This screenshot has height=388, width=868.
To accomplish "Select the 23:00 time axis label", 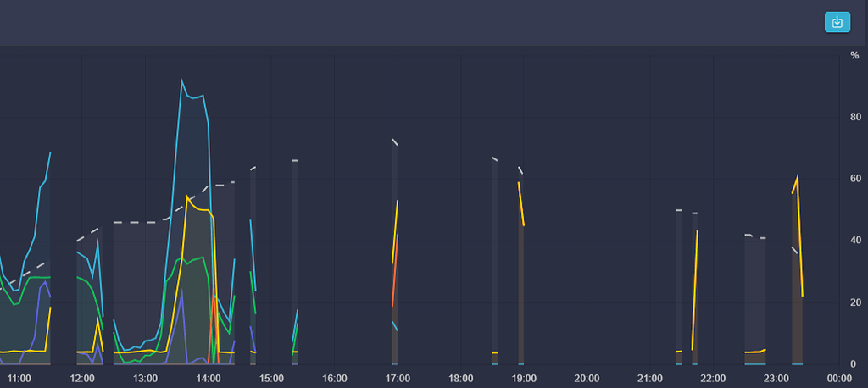I will click(776, 378).
